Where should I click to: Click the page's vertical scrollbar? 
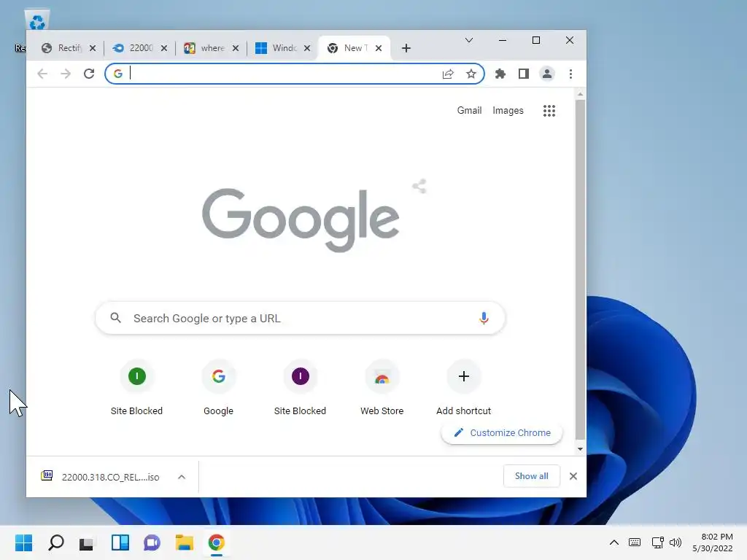click(x=580, y=269)
